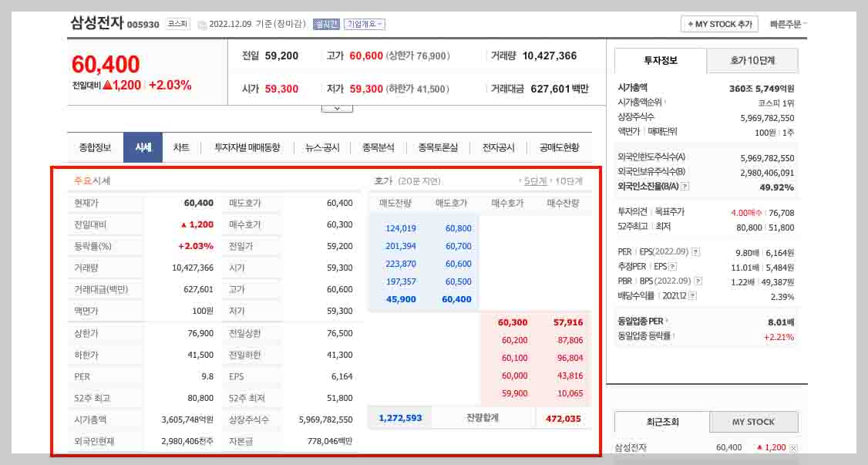Click 시가총액 value 3,605,748억원 in the table

[x=187, y=420]
